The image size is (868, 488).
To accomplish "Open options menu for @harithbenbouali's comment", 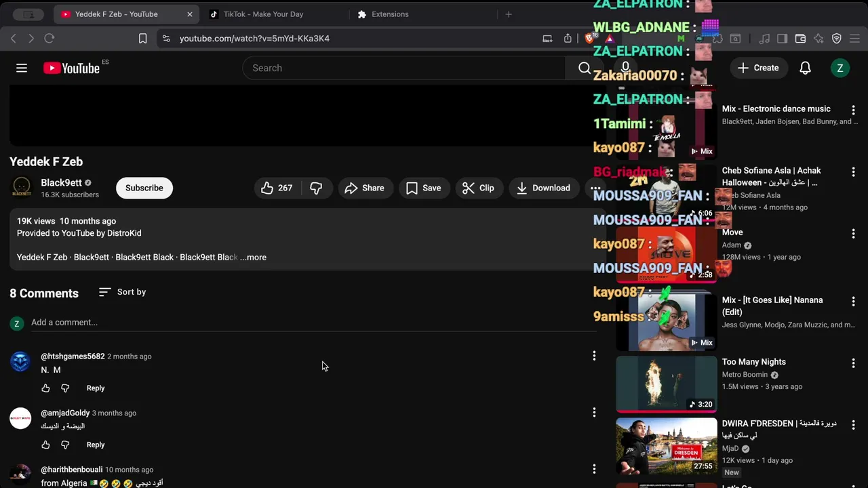I will pos(594,469).
